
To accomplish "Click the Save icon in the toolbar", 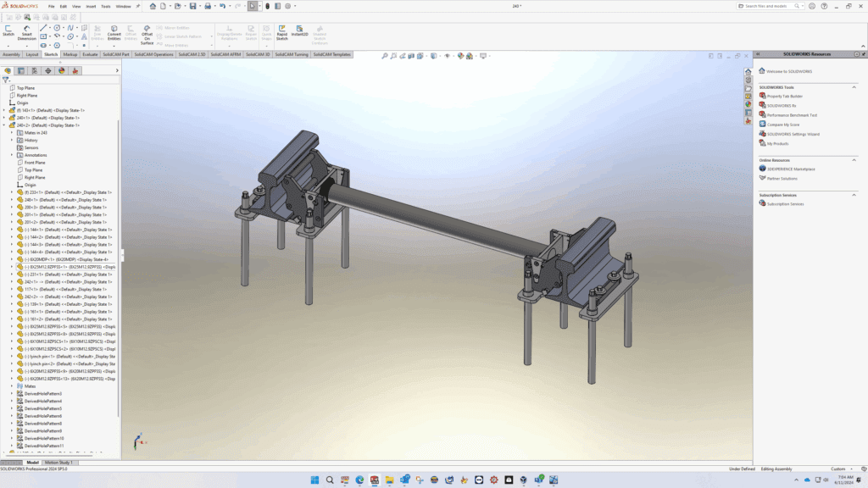I will 193,6.
